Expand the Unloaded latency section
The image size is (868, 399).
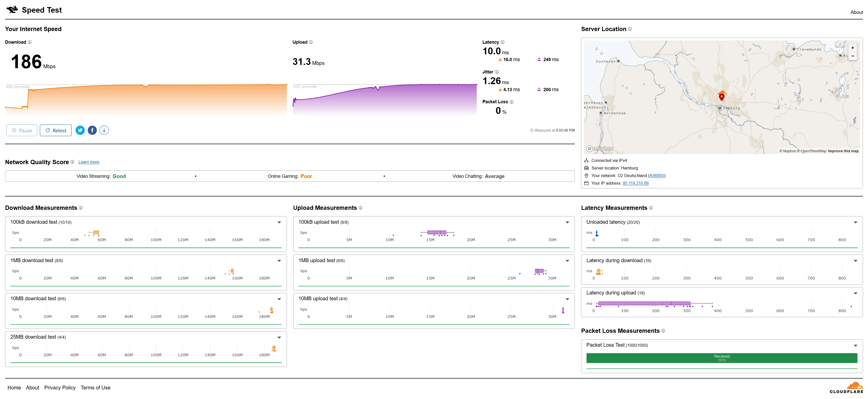point(855,222)
